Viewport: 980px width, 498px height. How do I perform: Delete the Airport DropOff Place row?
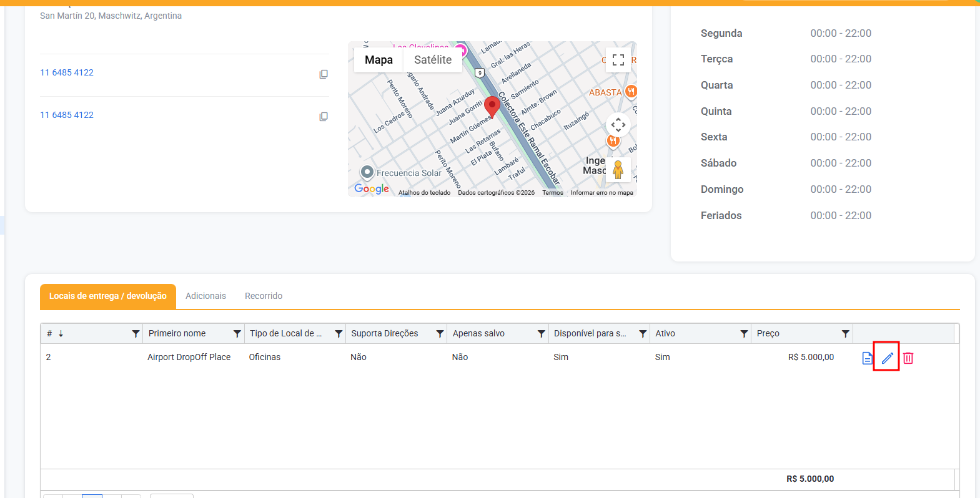(908, 358)
